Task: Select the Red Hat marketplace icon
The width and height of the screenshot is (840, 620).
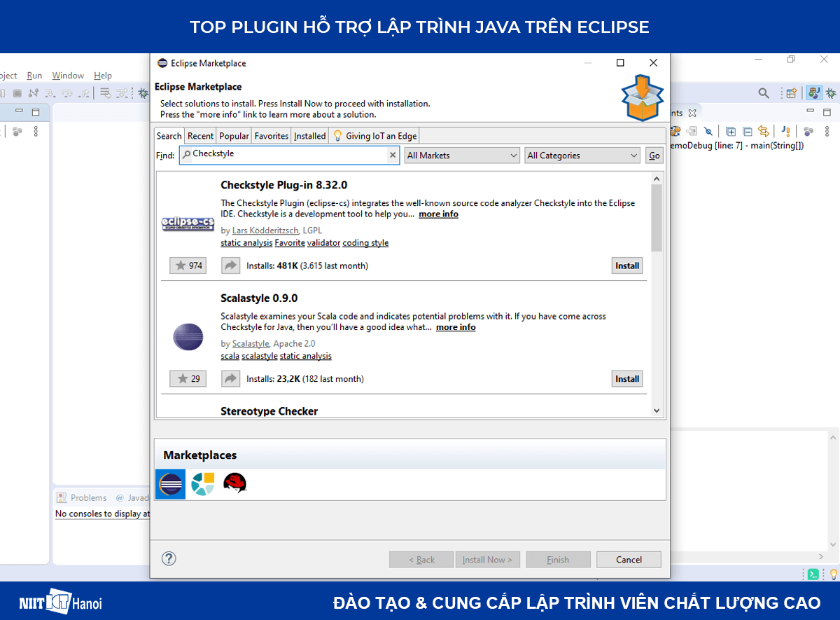Action: (x=234, y=483)
